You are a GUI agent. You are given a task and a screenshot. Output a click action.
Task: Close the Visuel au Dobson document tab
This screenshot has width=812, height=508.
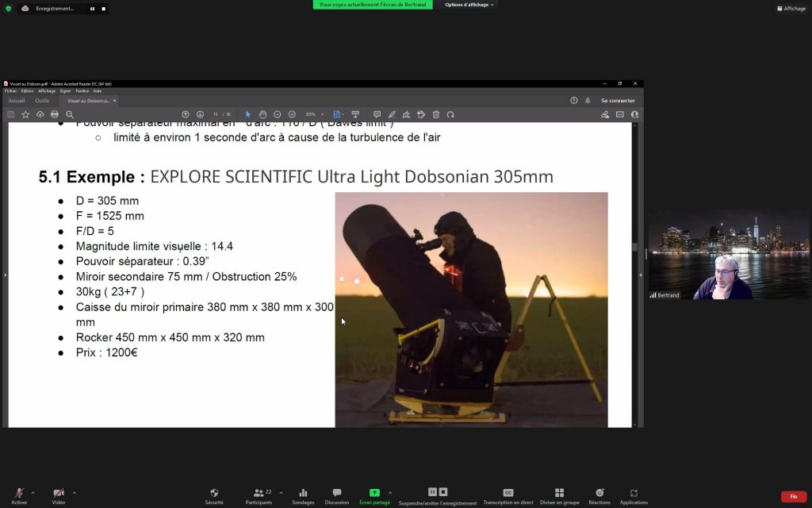click(114, 101)
